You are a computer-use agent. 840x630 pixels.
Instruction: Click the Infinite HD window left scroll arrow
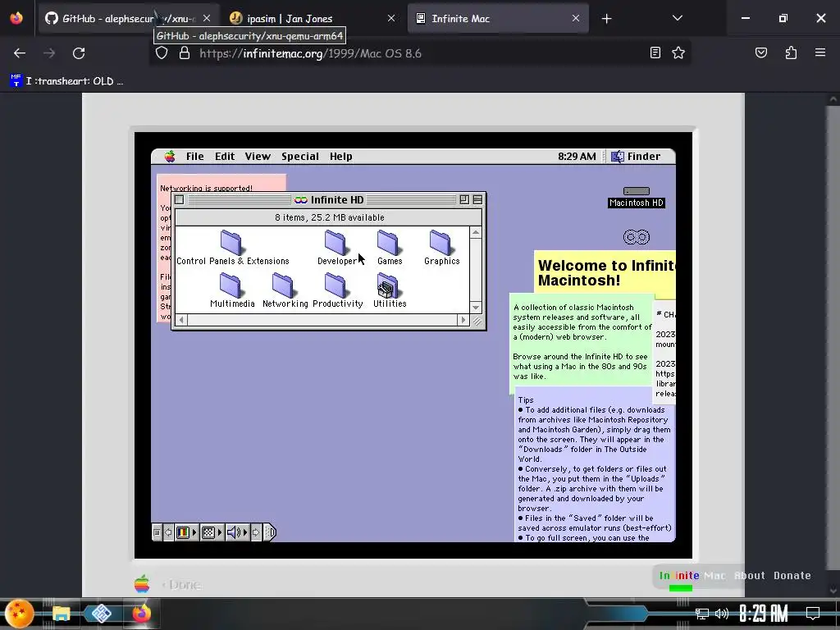tap(181, 320)
